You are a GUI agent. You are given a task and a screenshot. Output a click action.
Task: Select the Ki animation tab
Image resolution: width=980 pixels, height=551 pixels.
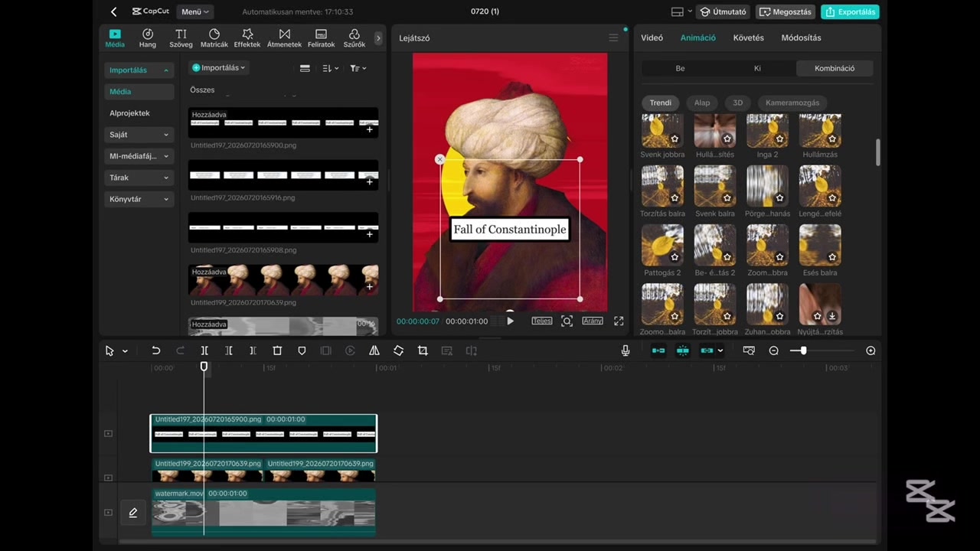pyautogui.click(x=757, y=68)
